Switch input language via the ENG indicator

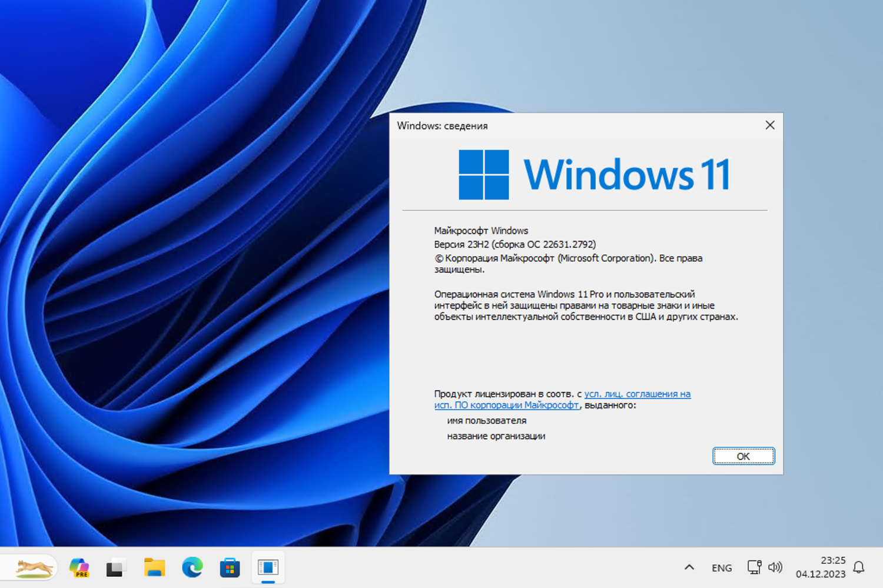coord(721,567)
